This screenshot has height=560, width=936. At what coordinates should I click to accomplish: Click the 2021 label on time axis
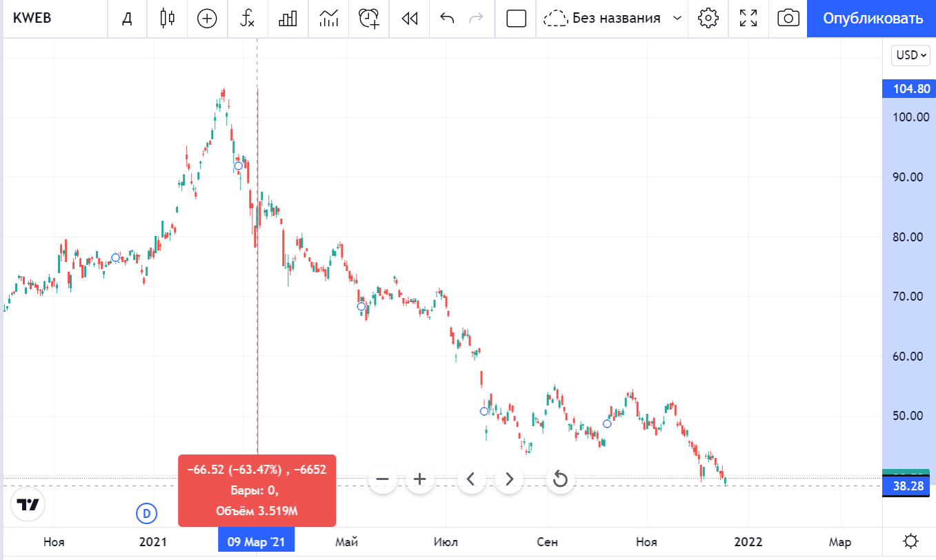(x=153, y=541)
